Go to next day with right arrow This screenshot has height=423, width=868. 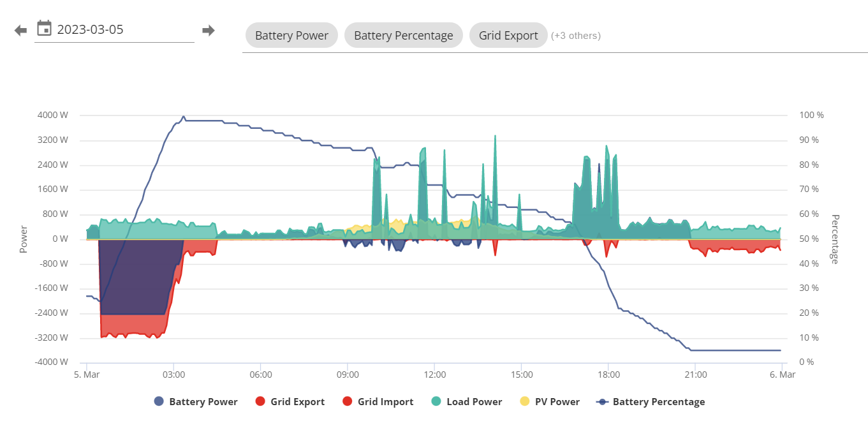pyautogui.click(x=209, y=30)
